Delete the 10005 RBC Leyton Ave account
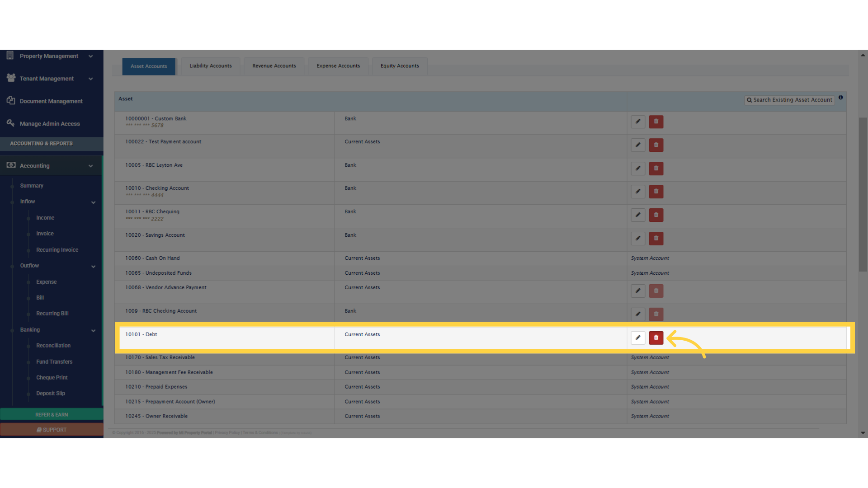868x488 pixels. 656,169
